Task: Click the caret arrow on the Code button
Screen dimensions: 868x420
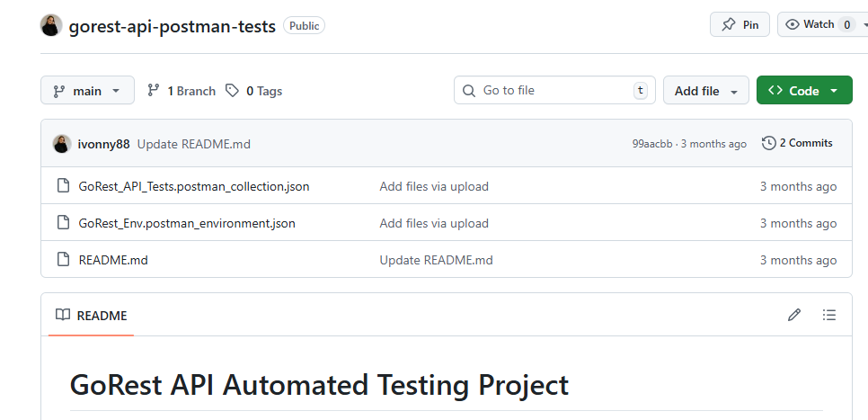Action: 834,91
